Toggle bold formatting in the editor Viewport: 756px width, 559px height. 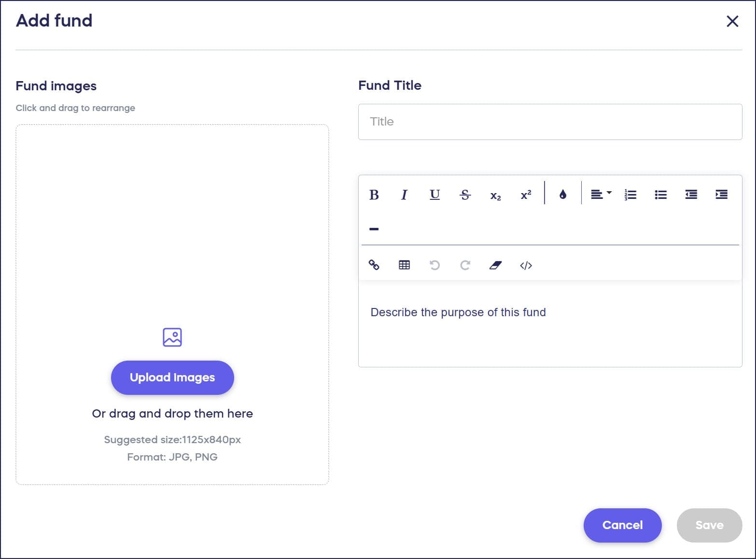coord(374,195)
